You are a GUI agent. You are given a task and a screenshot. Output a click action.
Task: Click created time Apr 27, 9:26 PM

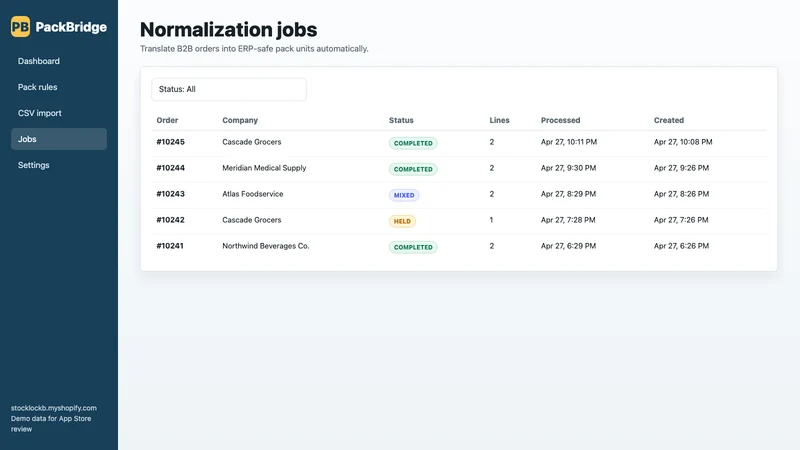coord(681,168)
